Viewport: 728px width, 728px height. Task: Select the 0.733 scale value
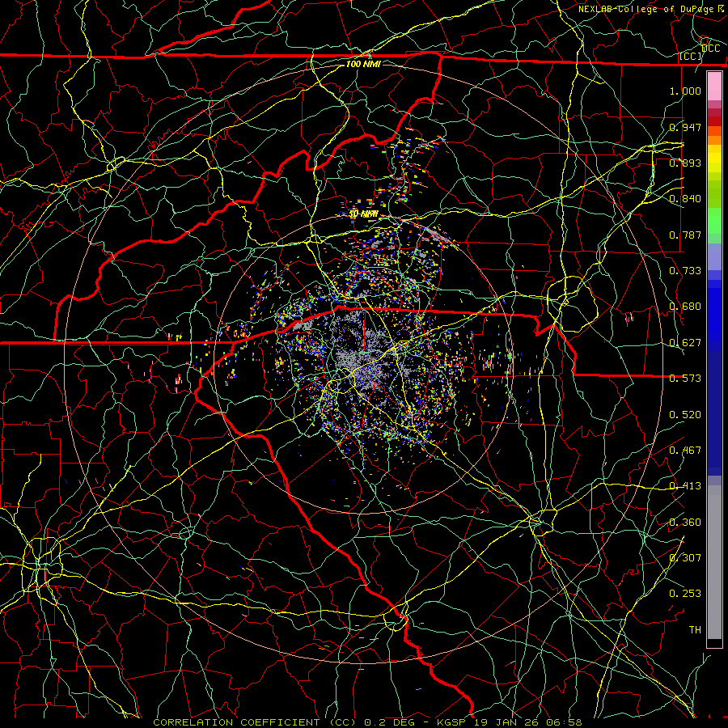coord(685,271)
